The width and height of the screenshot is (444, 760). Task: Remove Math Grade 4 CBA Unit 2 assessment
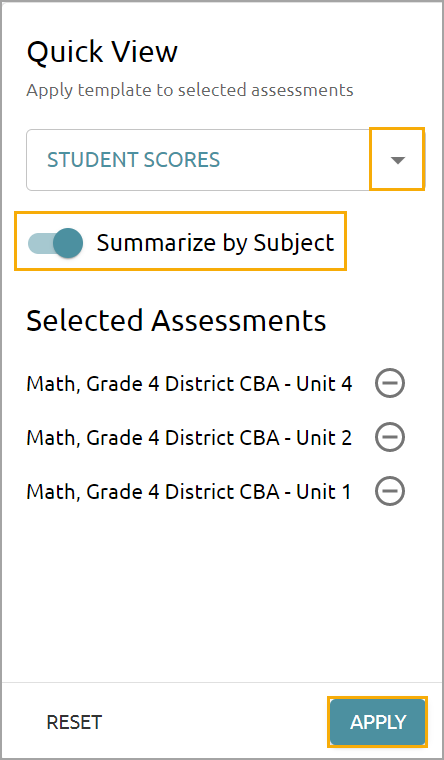click(x=390, y=437)
